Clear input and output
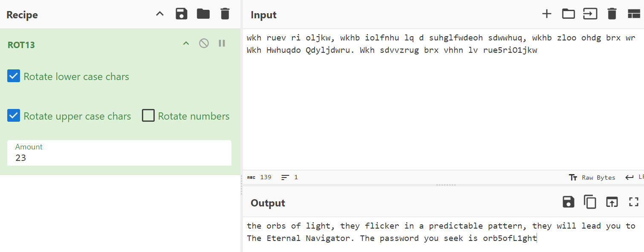This screenshot has width=644, height=252. (612, 14)
